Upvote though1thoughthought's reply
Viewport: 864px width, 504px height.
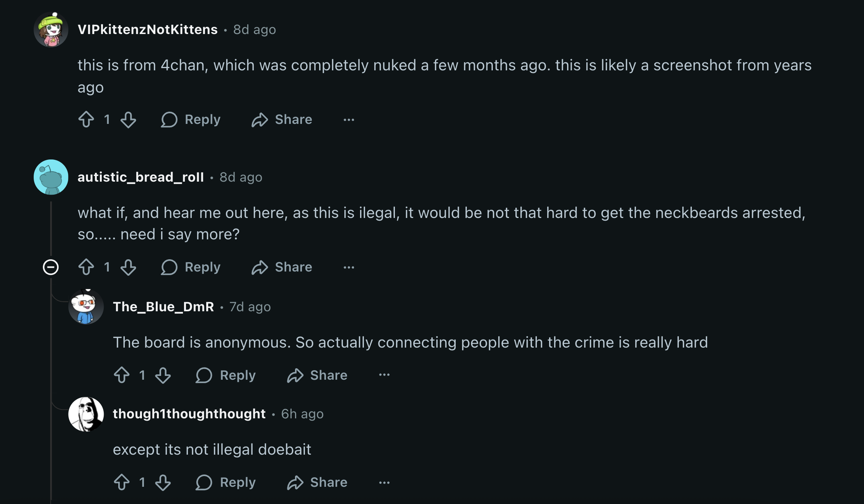[122, 482]
